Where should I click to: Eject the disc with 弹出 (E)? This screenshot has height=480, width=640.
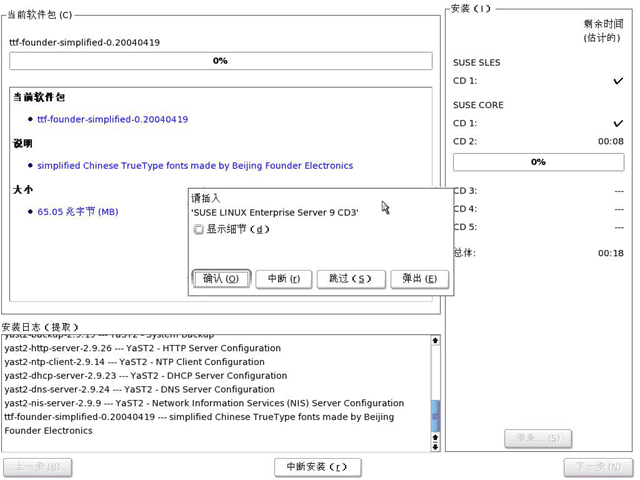[420, 279]
